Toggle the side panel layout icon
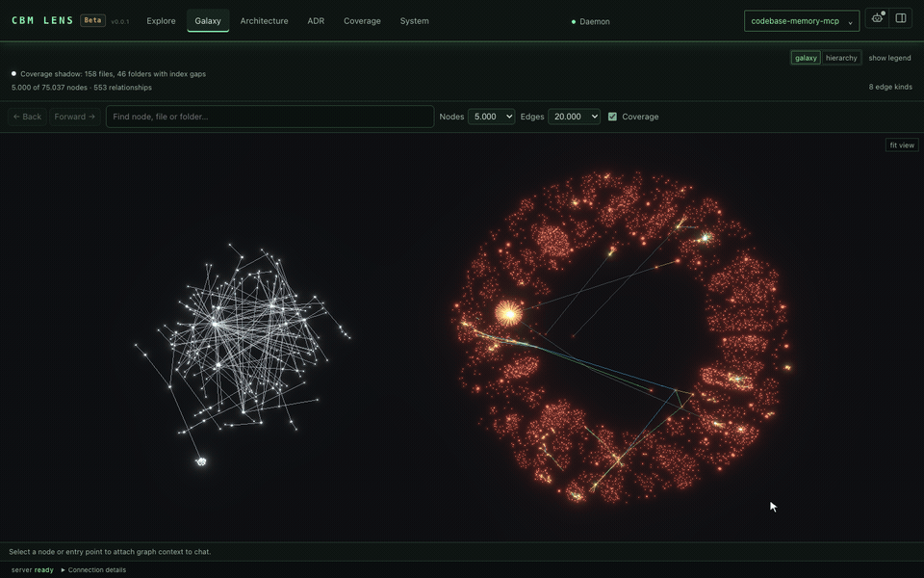The width and height of the screenshot is (924, 578). click(901, 18)
